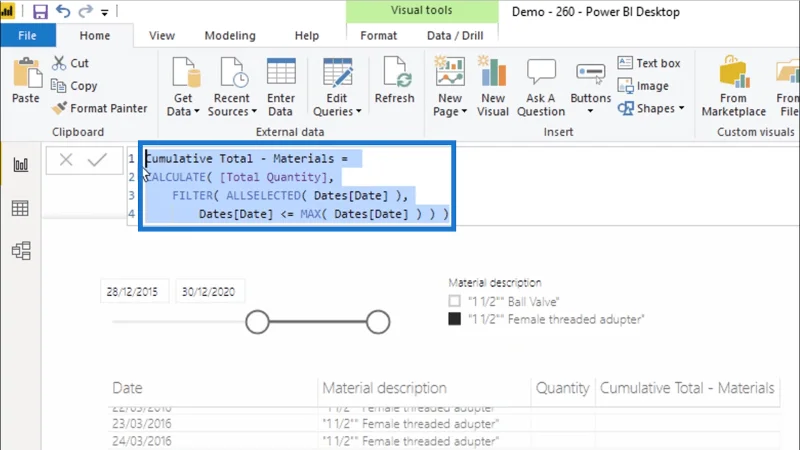Click the Edit Queries icon

pyautogui.click(x=337, y=73)
